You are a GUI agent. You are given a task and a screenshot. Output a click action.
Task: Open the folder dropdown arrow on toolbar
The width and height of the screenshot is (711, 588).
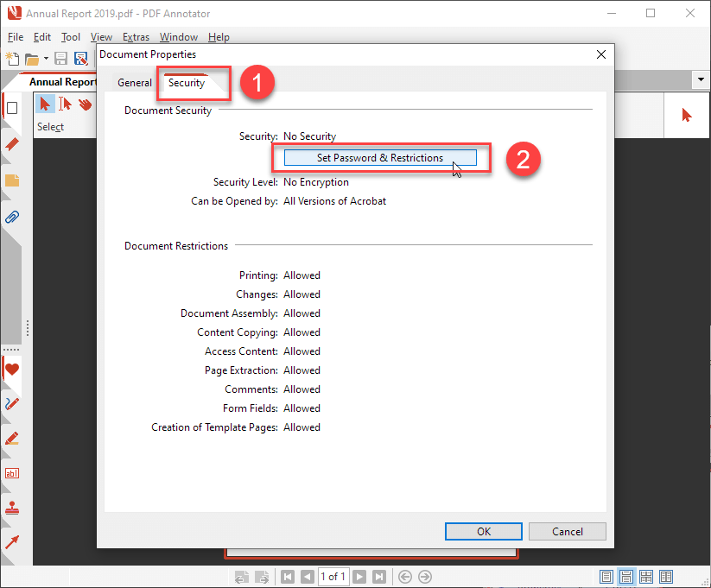click(x=45, y=58)
